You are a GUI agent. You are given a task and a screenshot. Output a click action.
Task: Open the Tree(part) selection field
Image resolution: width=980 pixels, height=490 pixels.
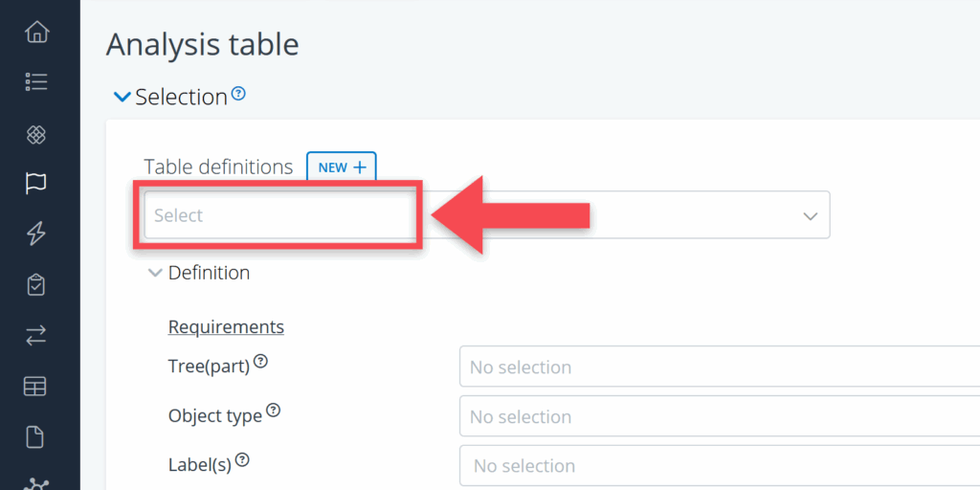(x=718, y=367)
